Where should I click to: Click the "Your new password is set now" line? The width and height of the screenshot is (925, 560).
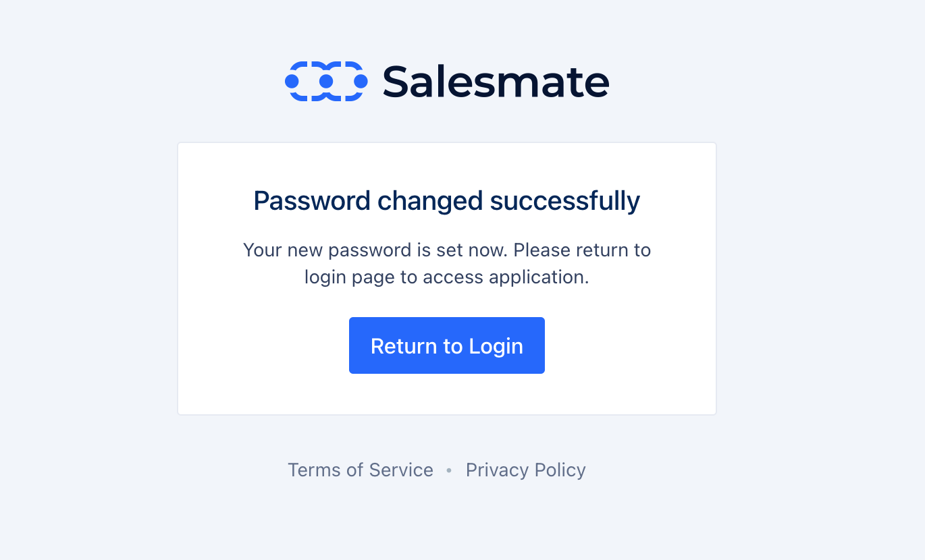(447, 250)
